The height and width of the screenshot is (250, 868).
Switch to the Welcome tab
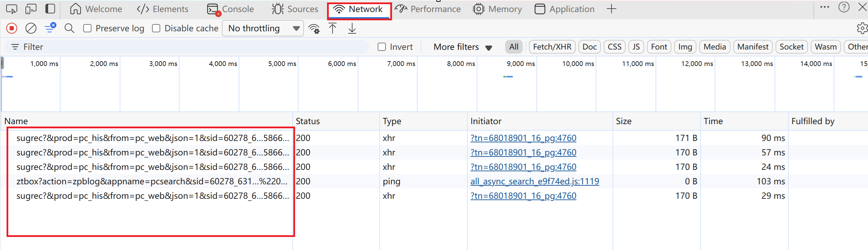click(x=96, y=9)
